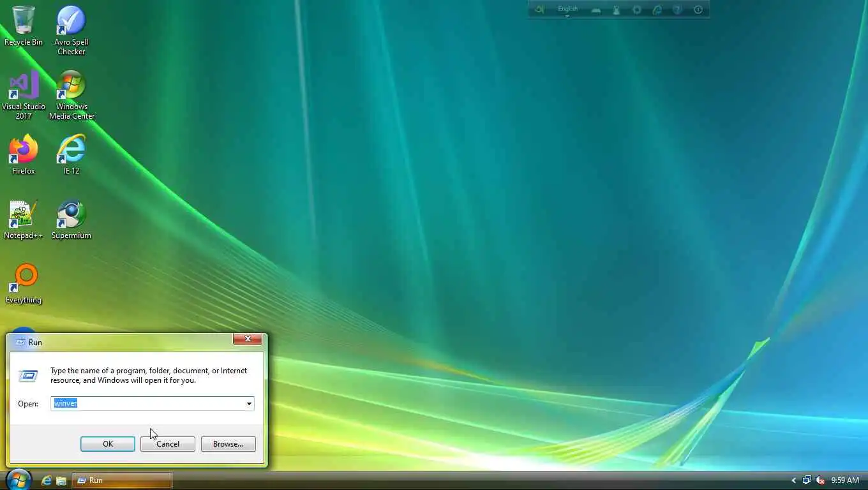Show hidden tray icons arrow
Viewport: 868px width, 490px height.
click(794, 480)
